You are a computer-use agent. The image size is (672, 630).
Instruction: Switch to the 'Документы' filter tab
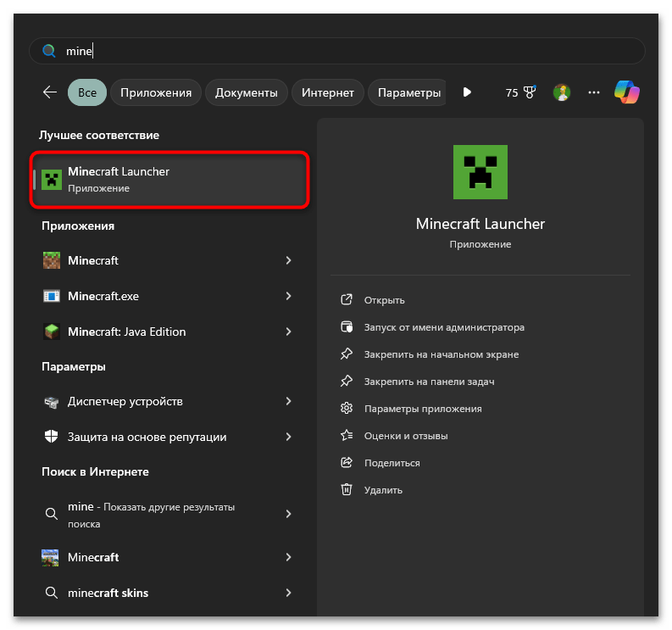coord(247,92)
